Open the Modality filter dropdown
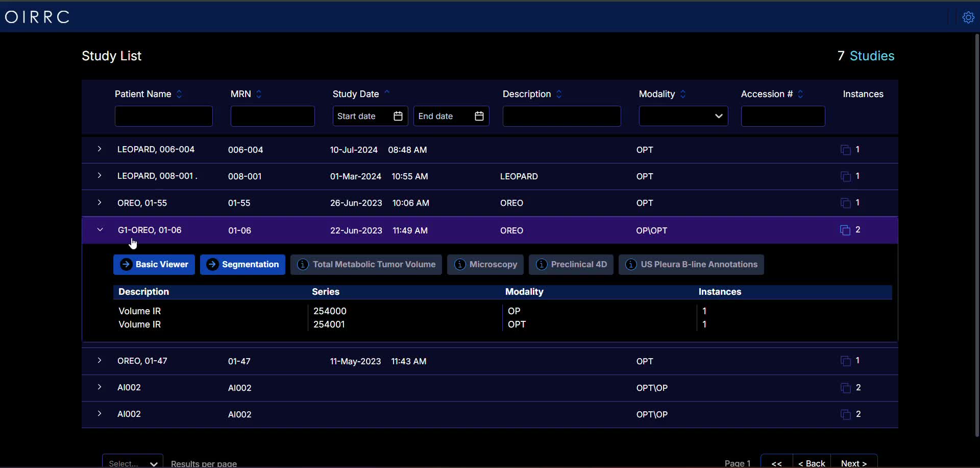980x468 pixels. point(683,116)
